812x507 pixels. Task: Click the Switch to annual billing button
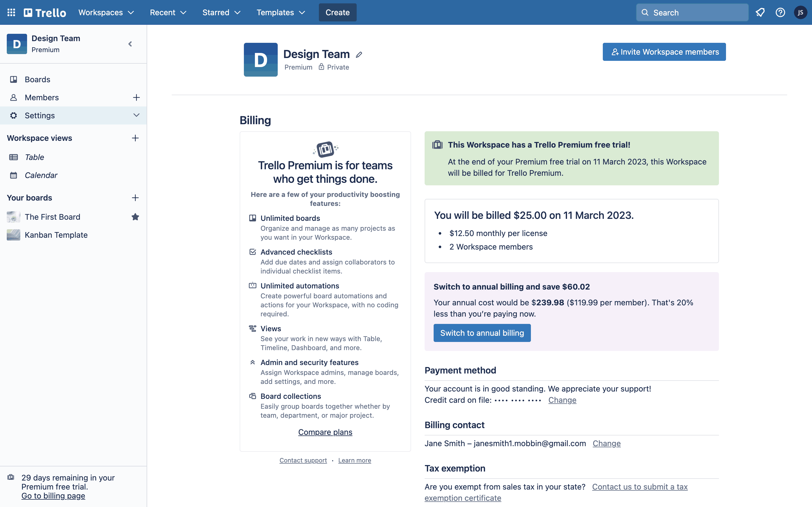[482, 333]
